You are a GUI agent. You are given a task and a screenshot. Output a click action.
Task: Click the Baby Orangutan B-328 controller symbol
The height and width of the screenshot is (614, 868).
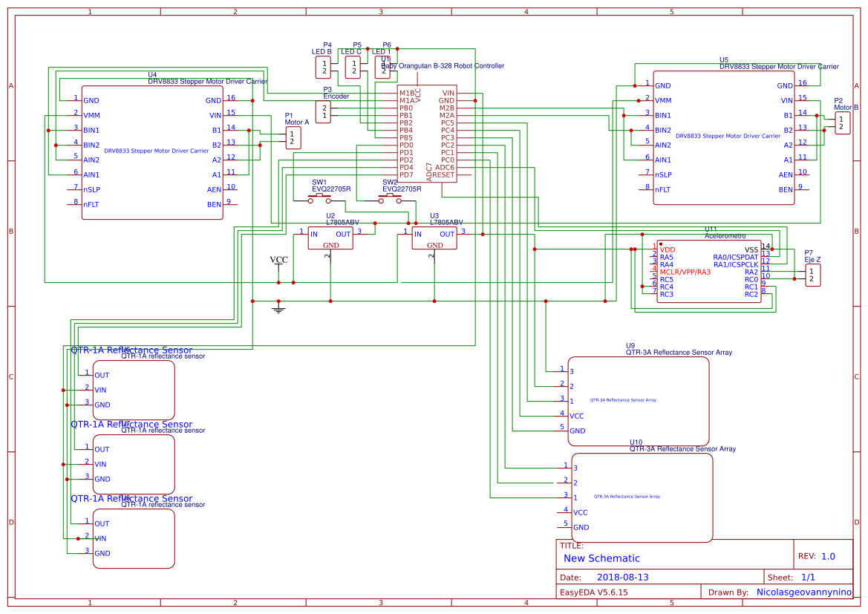[427, 134]
